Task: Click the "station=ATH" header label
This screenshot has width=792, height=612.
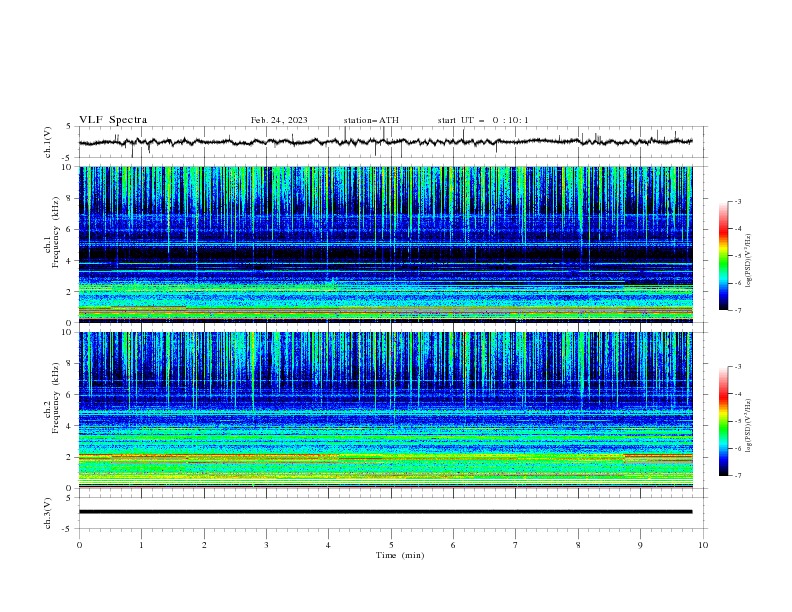Action: tap(371, 120)
